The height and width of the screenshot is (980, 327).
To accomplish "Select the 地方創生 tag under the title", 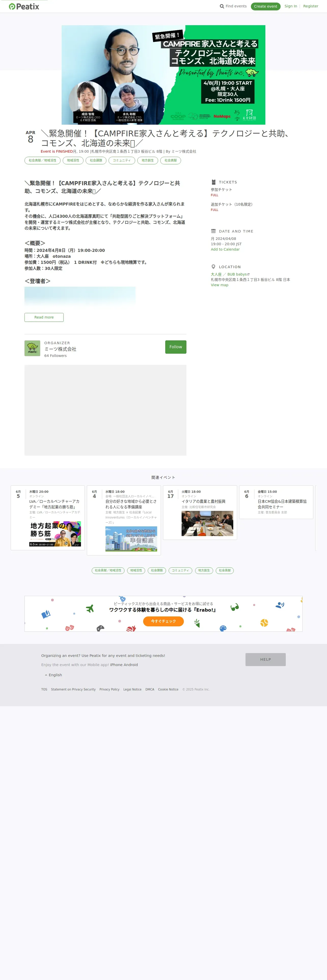I will (148, 161).
